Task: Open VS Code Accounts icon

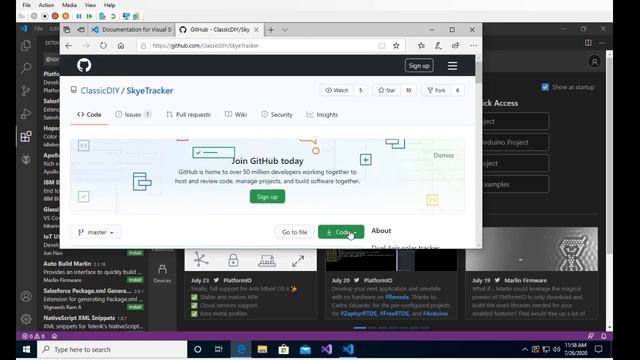Action: pyautogui.click(x=26, y=296)
